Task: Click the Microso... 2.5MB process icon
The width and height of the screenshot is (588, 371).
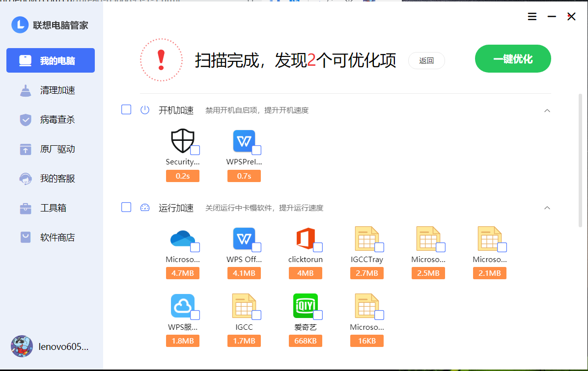Action: tap(428, 238)
